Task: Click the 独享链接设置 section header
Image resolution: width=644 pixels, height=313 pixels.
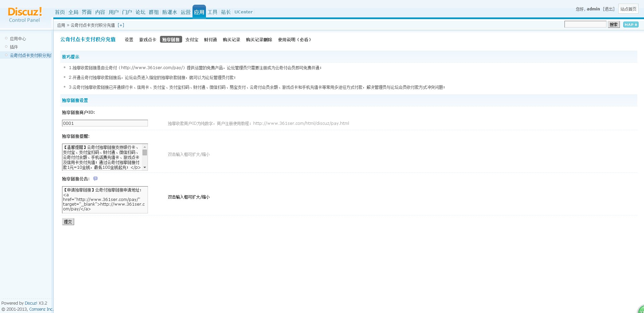Action: click(x=75, y=100)
